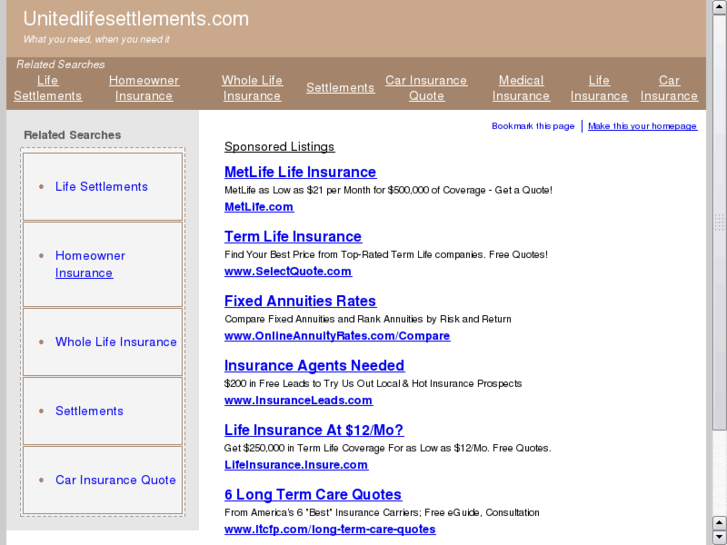Open Homeowner Insurance in top bar
This screenshot has height=545, width=727.
coord(144,88)
